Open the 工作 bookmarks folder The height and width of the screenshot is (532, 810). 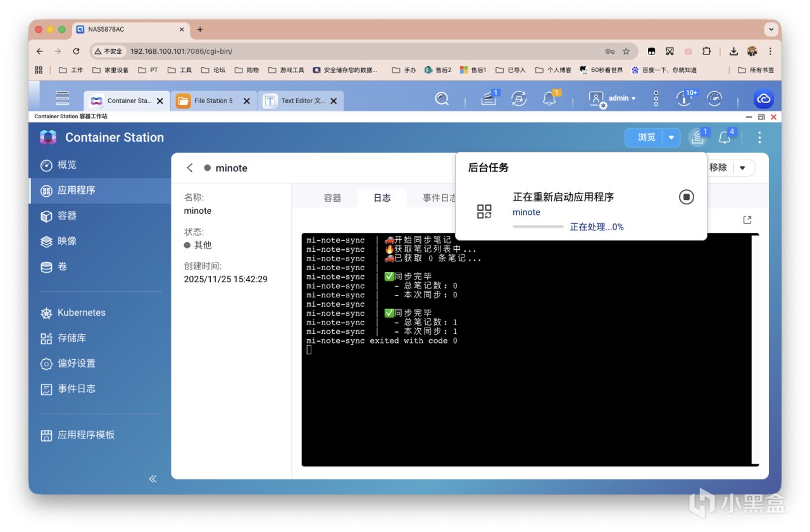pyautogui.click(x=71, y=70)
